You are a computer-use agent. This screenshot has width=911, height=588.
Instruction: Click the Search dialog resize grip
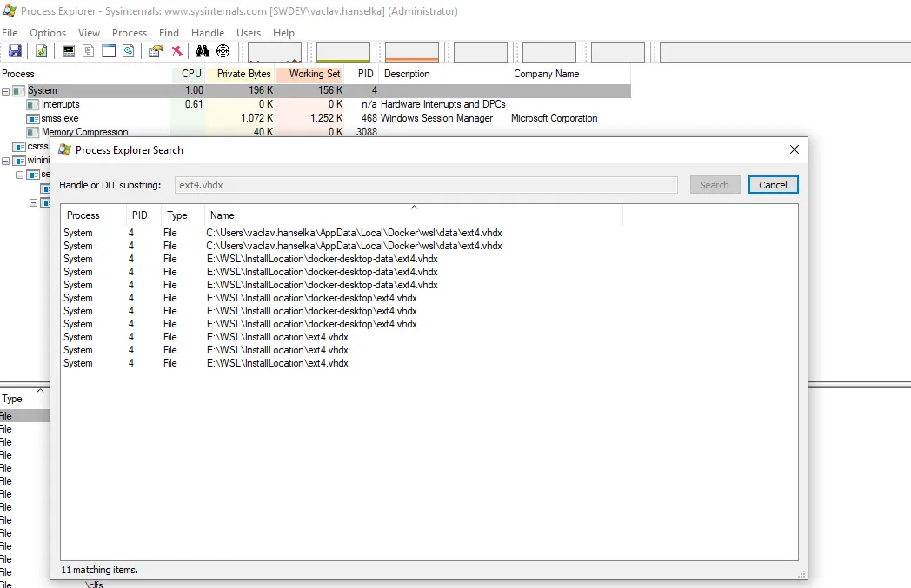pyautogui.click(x=801, y=574)
